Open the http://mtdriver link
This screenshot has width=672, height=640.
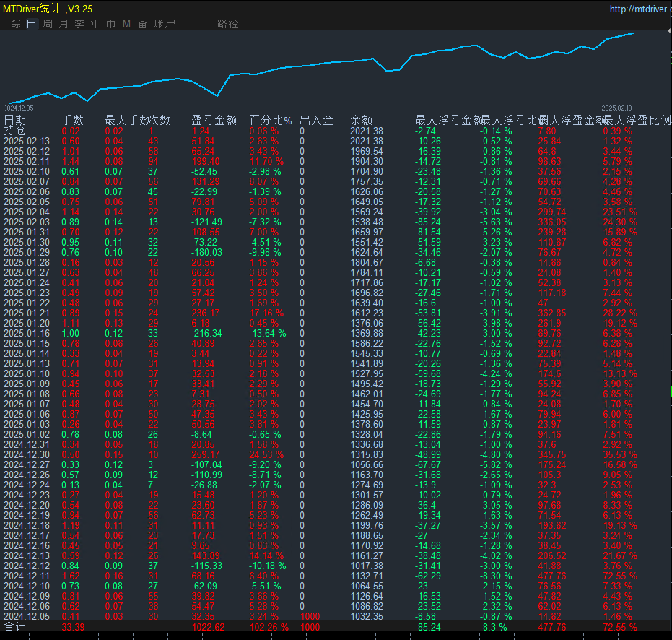point(640,9)
